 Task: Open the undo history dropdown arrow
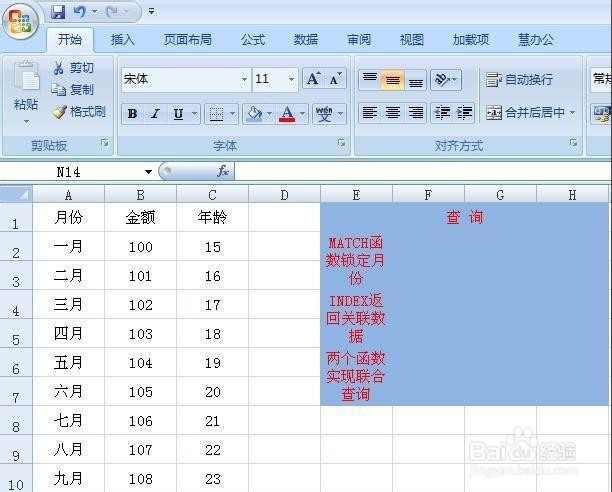(x=94, y=12)
